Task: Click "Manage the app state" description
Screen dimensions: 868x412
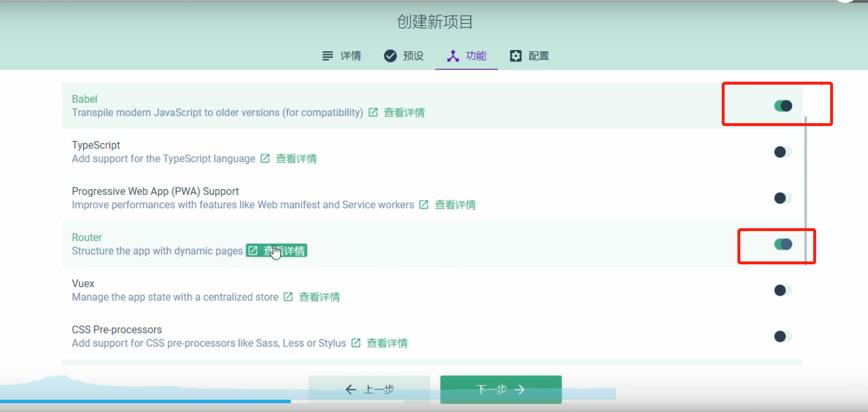Action: tap(175, 297)
